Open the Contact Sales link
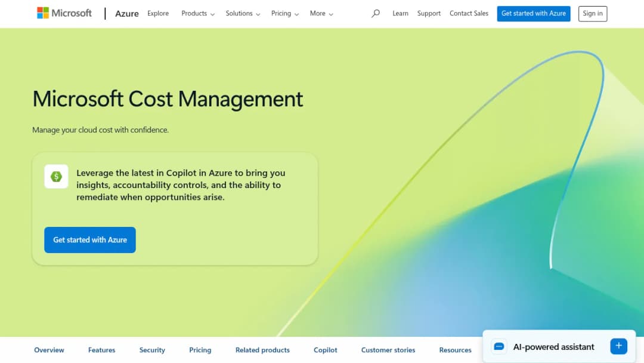The image size is (644, 363). (x=469, y=14)
